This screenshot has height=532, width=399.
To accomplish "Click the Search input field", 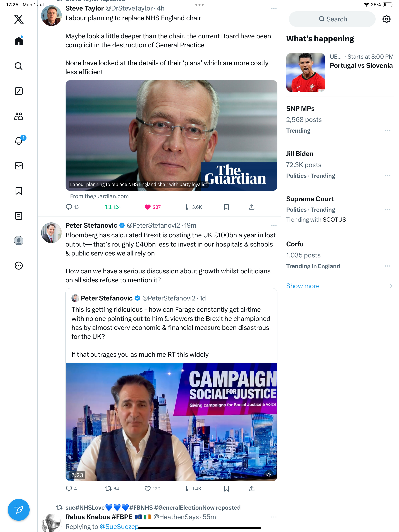I will (332, 19).
